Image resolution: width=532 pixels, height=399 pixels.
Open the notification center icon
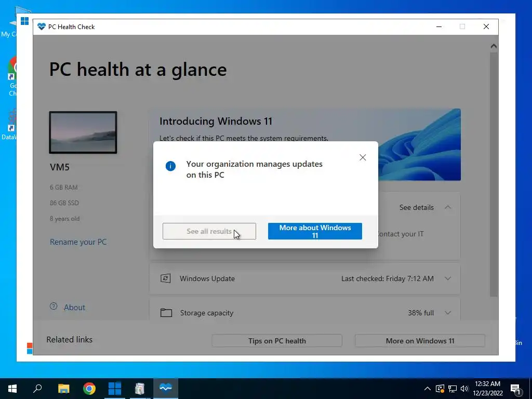pyautogui.click(x=516, y=389)
